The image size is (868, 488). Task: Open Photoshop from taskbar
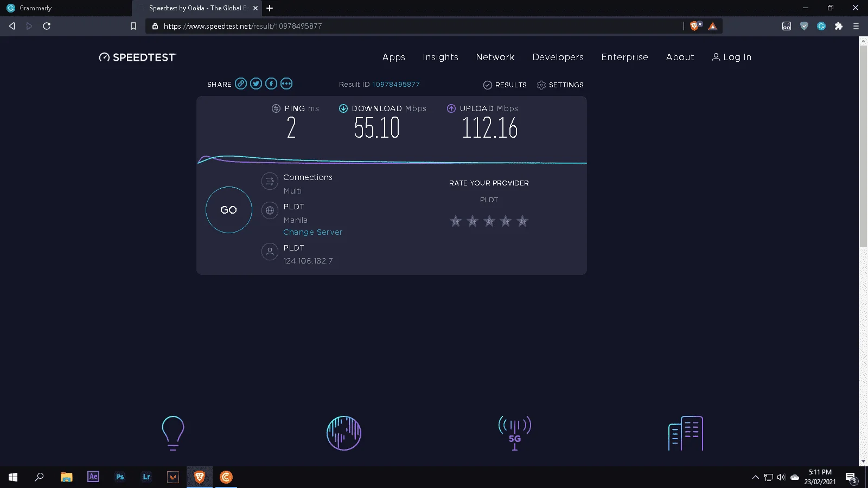tap(120, 477)
